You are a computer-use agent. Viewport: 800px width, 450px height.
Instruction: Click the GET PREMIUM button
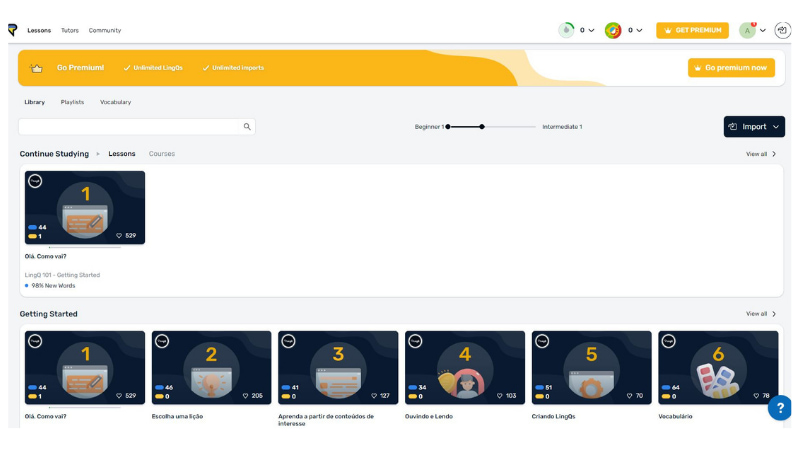(x=692, y=30)
